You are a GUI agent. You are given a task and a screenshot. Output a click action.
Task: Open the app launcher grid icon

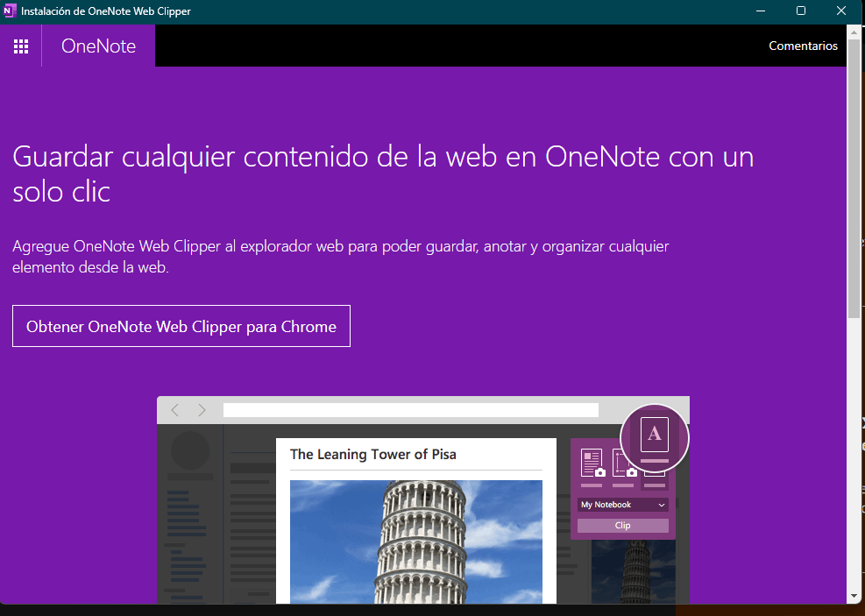point(21,46)
